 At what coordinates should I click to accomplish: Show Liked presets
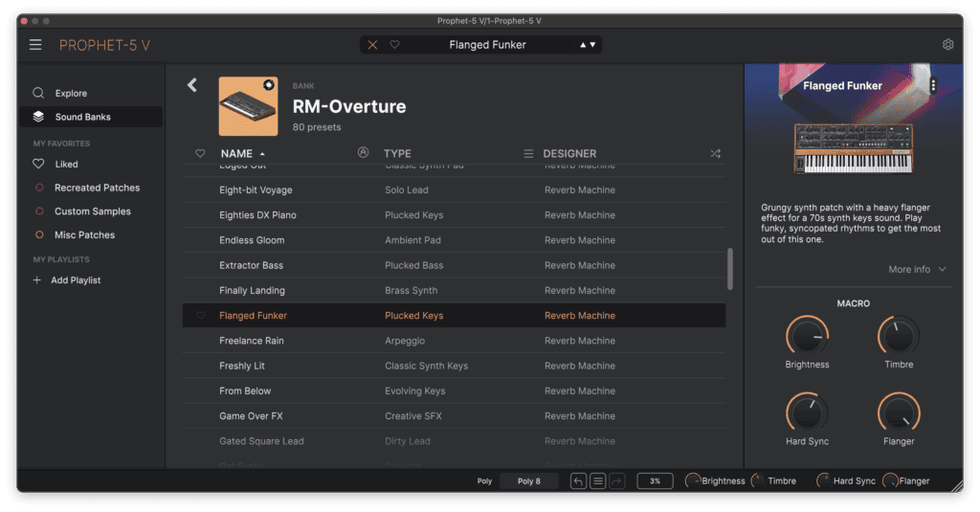coord(91,164)
